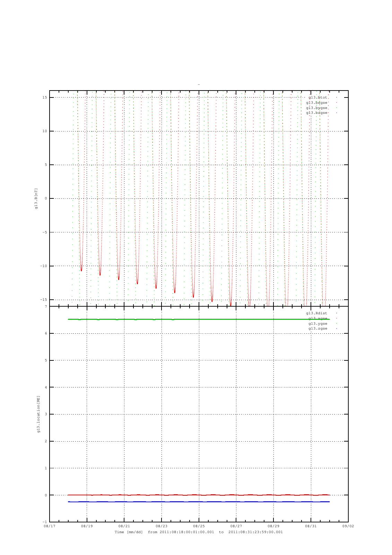Click the 1 tick on the location axis
The image size is (392, 555).
click(x=46, y=468)
